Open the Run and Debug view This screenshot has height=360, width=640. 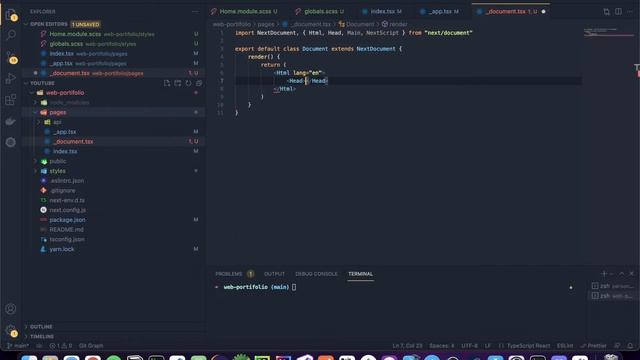click(x=11, y=78)
